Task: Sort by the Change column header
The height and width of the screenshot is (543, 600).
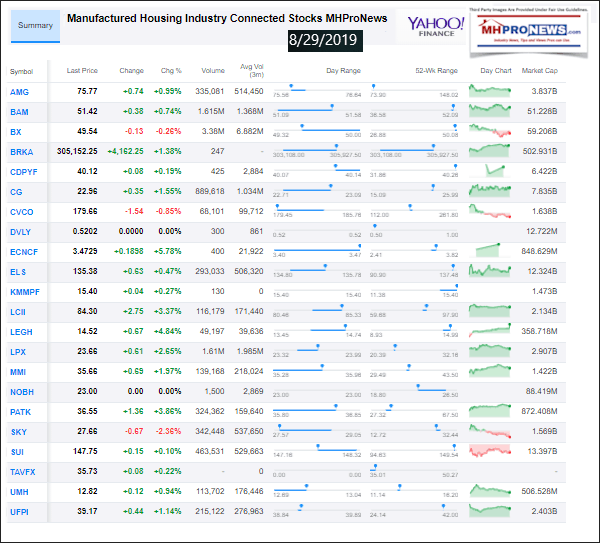Action: coord(131,70)
